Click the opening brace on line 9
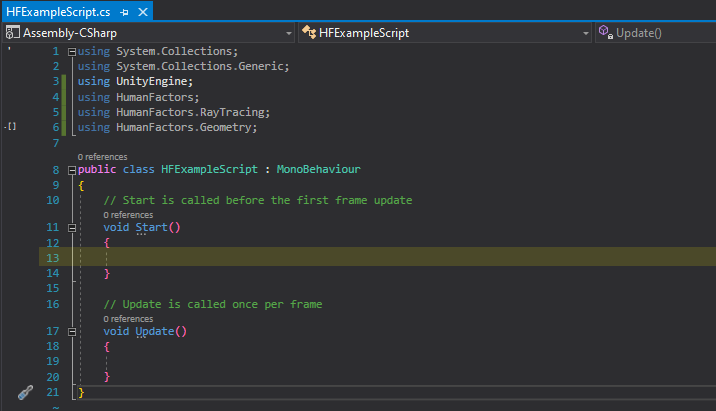 pos(81,186)
